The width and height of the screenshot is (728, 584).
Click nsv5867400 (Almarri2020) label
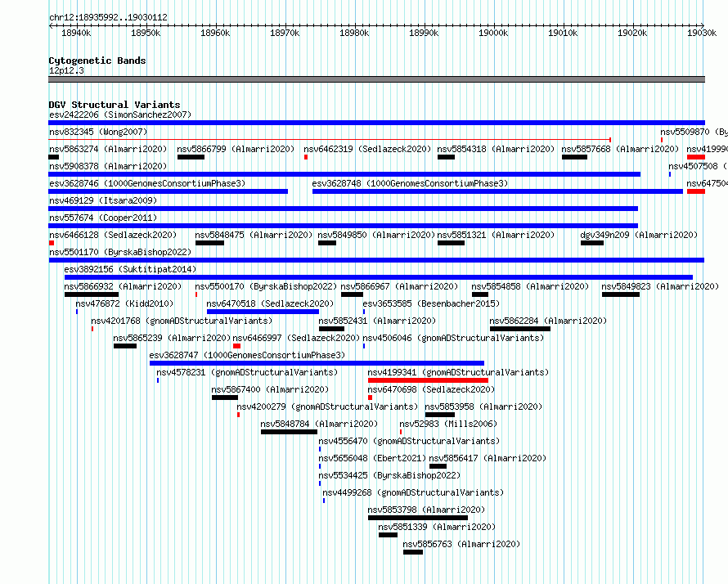270,389
